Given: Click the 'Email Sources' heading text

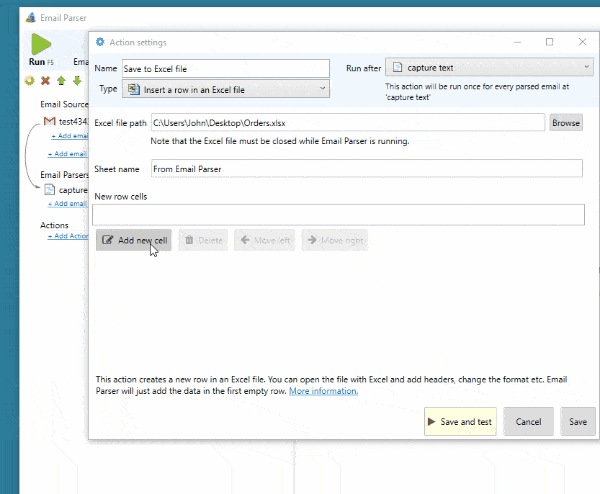Looking at the screenshot, I should [x=64, y=104].
